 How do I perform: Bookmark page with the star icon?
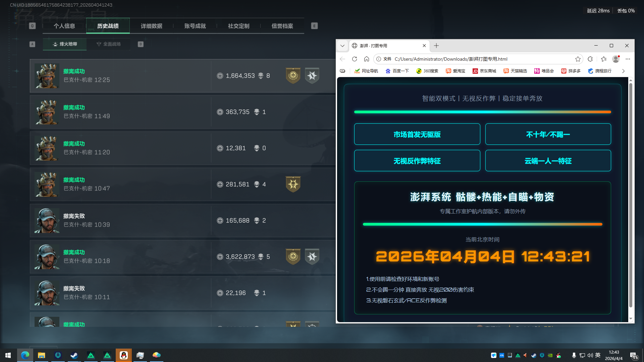pyautogui.click(x=578, y=59)
